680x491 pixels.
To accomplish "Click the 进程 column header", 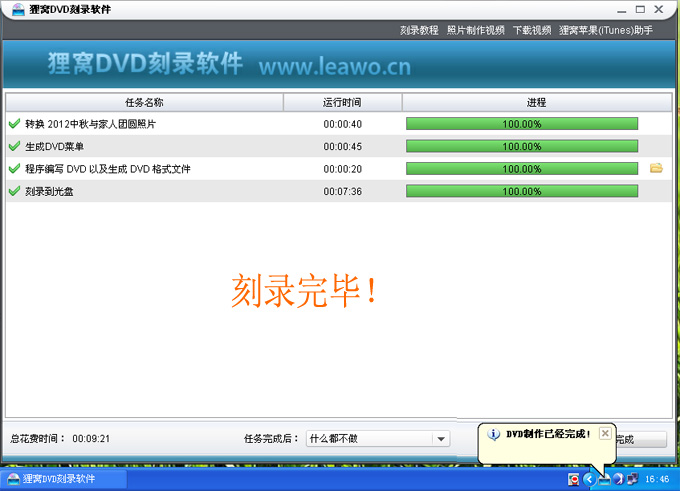I will coord(536,102).
